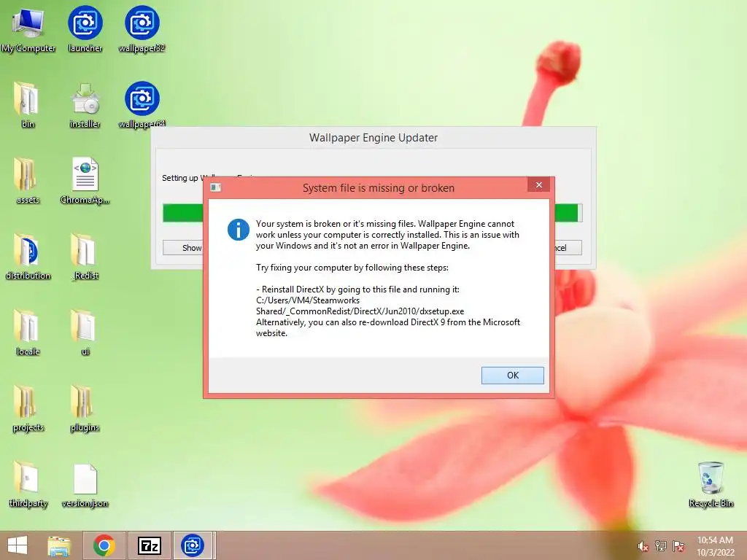Click the error dialog's title bar icon
Image resolution: width=747 pixels, height=560 pixels.
coord(216,187)
